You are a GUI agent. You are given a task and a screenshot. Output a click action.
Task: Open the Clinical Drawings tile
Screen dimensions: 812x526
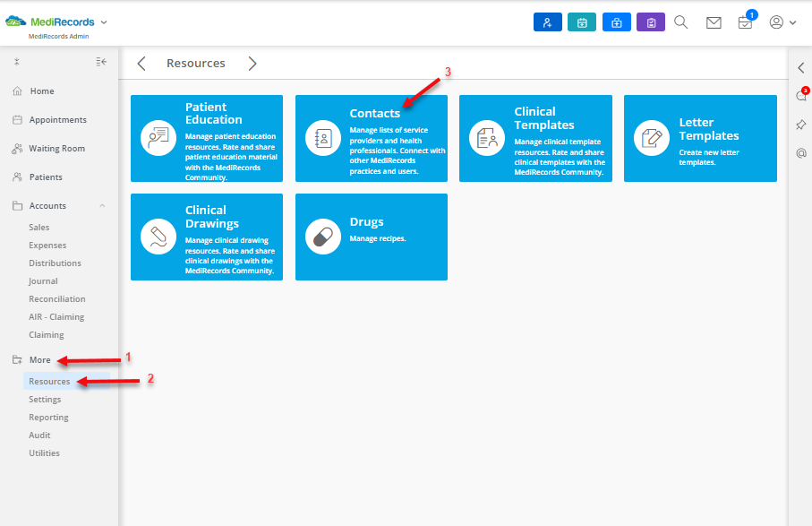tap(207, 237)
